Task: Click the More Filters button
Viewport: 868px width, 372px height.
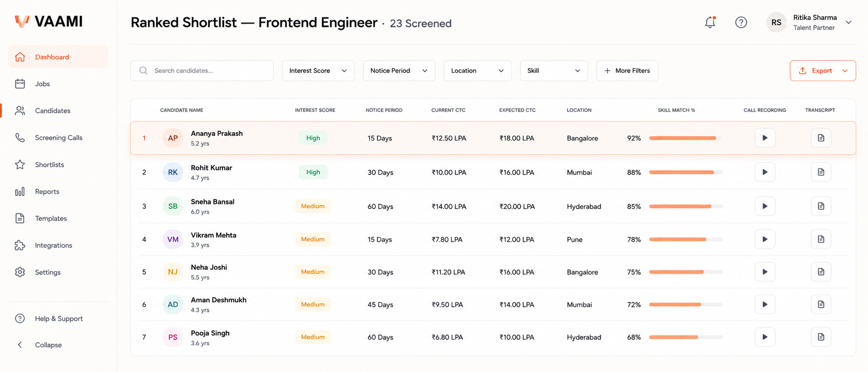Action: [x=627, y=71]
